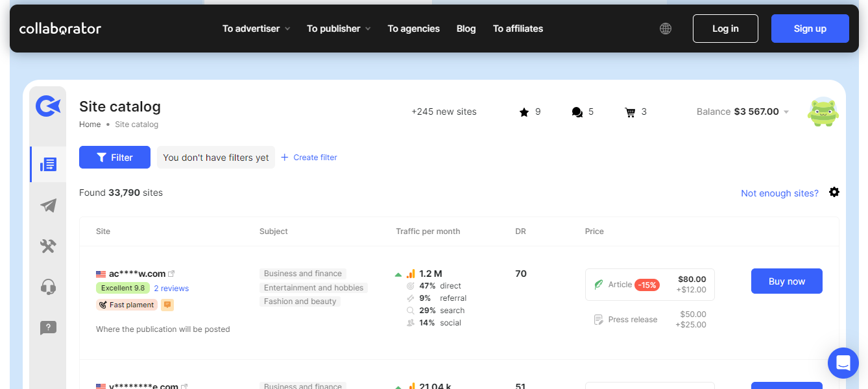Expand the To publisher menu
The image size is (868, 389).
339,29
